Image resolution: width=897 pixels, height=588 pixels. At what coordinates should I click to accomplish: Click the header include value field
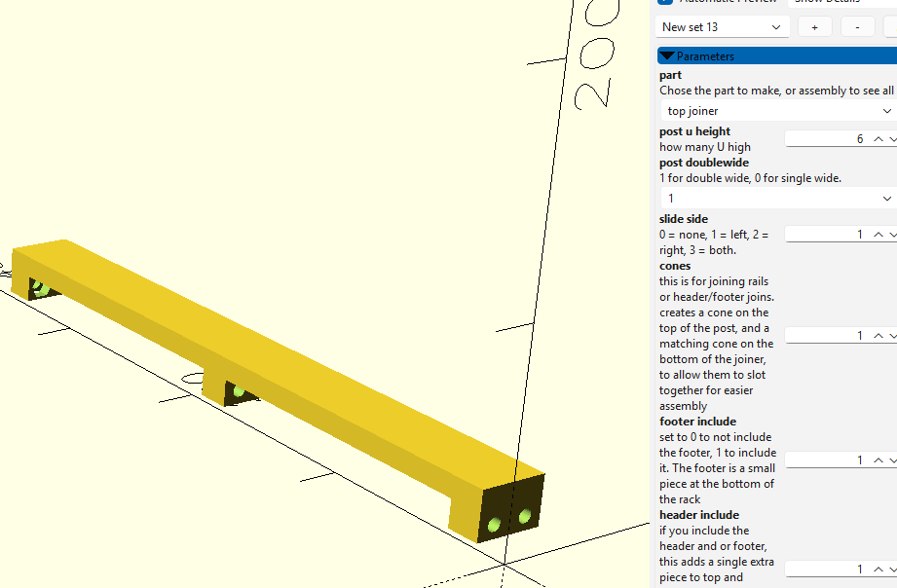pyautogui.click(x=827, y=570)
